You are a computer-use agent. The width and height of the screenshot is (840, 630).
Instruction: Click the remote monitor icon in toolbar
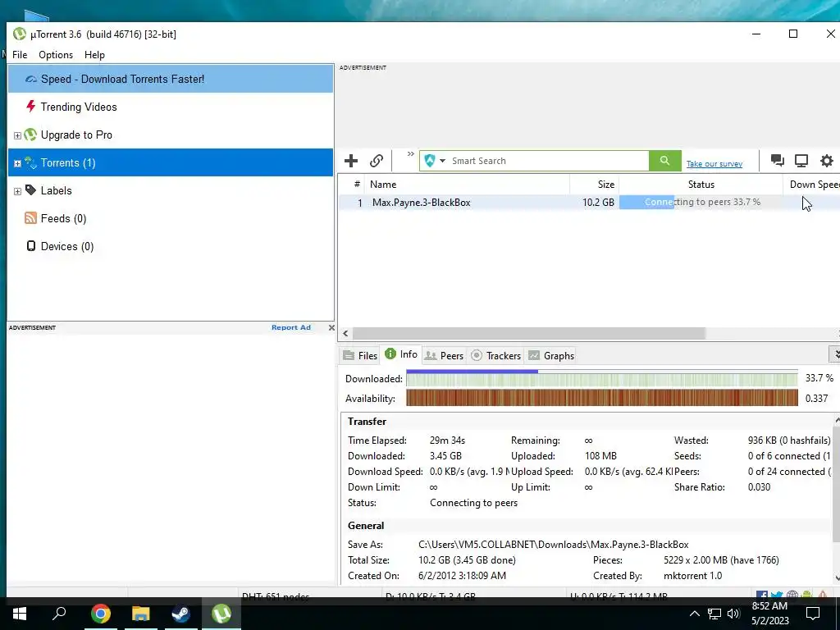pos(801,160)
